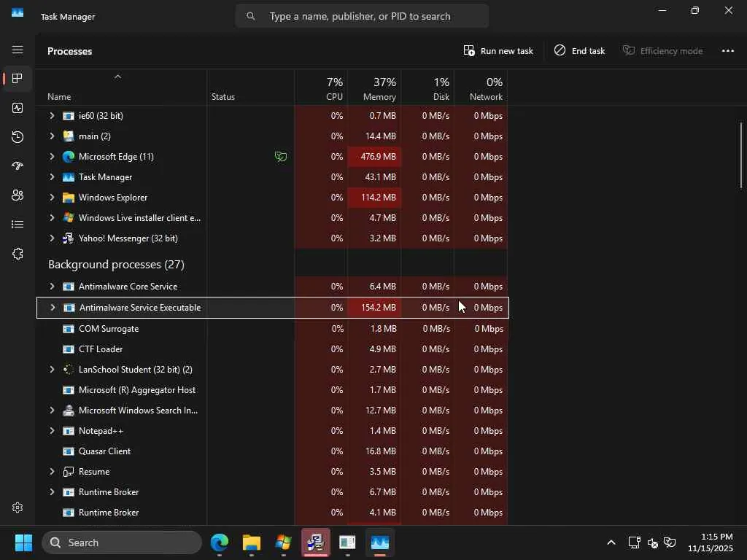747x560 pixels.
Task: Click the End task button
Action: click(580, 51)
